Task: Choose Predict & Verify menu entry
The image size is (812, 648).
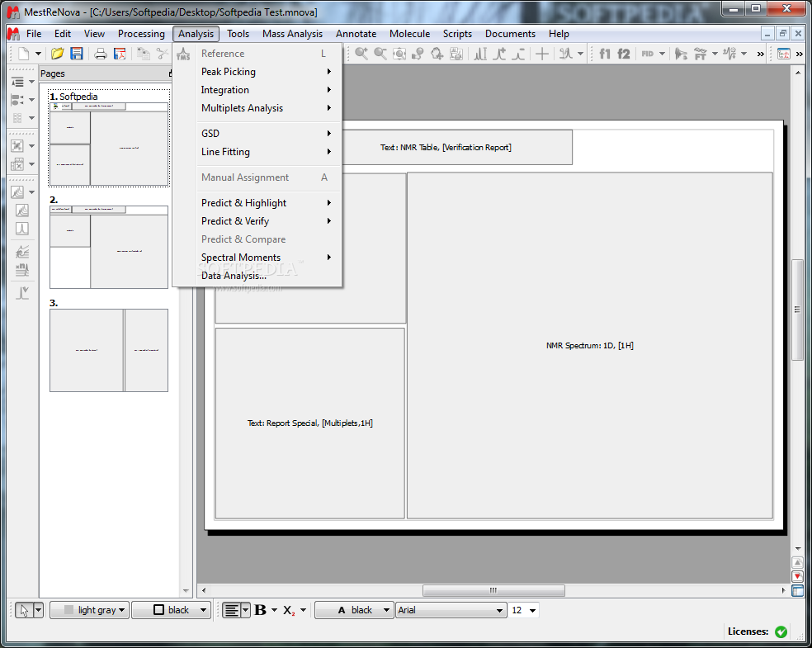Action: (267, 220)
